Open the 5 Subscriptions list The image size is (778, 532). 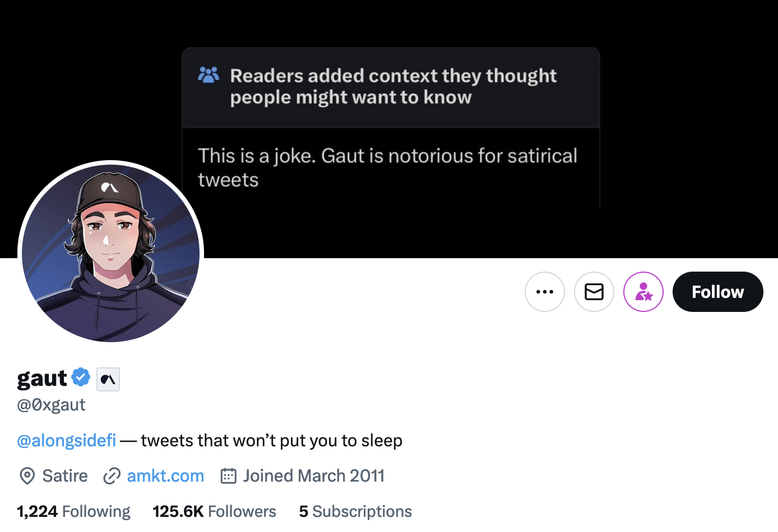pos(355,511)
